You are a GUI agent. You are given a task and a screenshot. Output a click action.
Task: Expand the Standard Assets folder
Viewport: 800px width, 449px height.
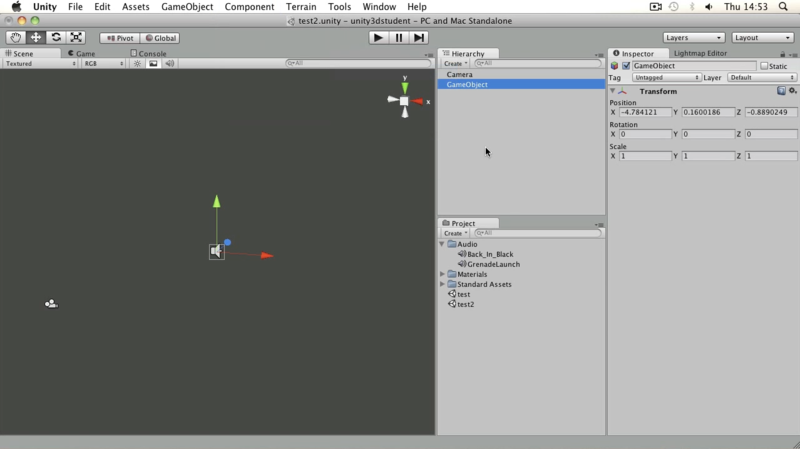pos(442,284)
